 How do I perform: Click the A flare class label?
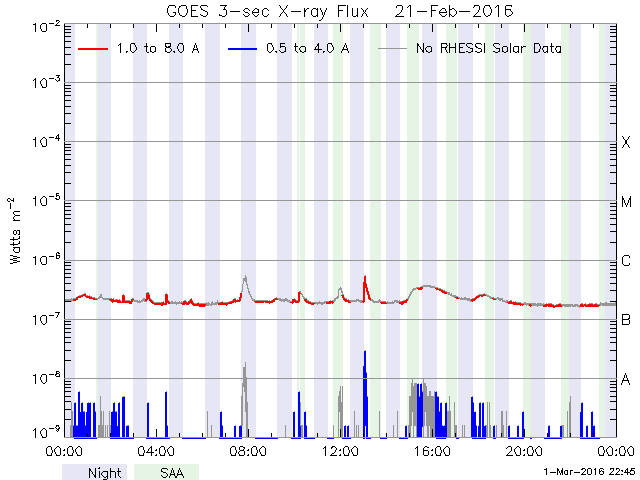tap(626, 379)
